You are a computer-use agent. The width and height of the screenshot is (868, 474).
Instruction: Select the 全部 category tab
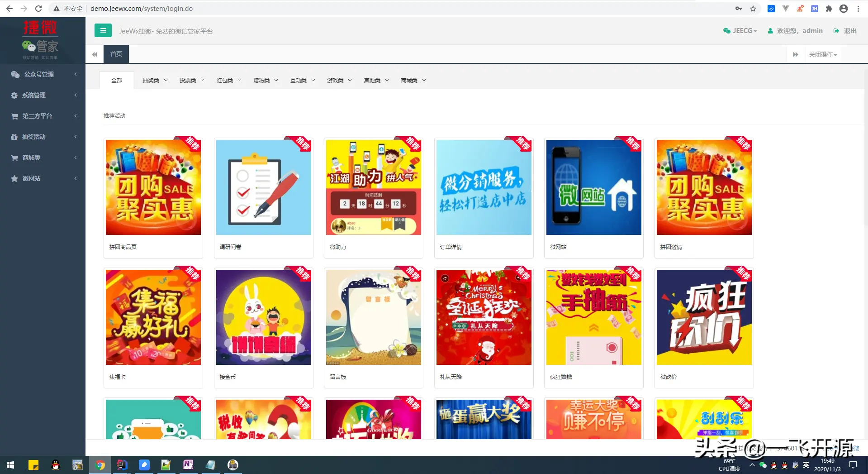coord(117,80)
